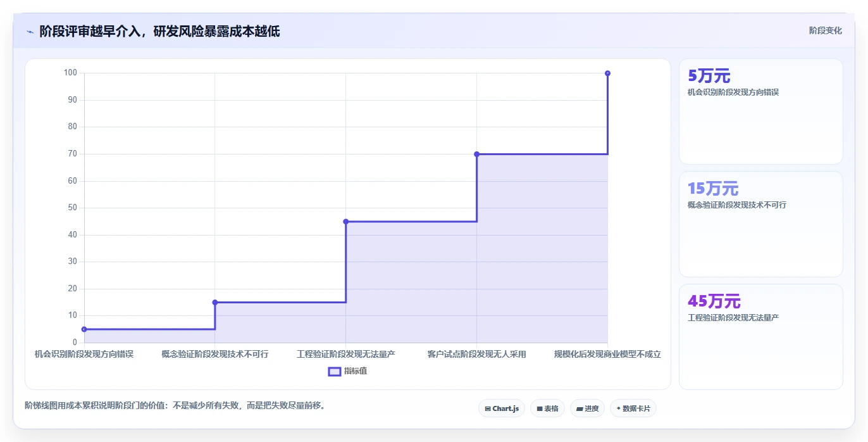Click axis label 规模化后发现商业模型不成立
Viewport: 868px width, 442px height.
pyautogui.click(x=607, y=354)
